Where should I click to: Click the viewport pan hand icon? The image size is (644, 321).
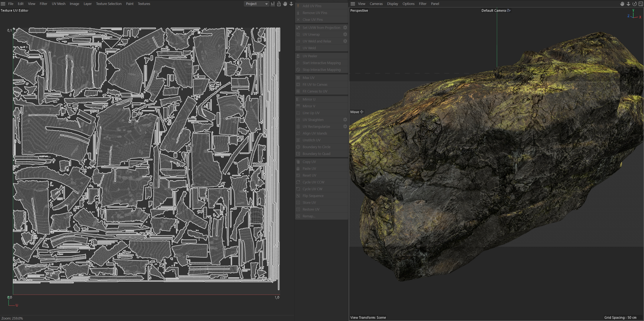tap(622, 4)
